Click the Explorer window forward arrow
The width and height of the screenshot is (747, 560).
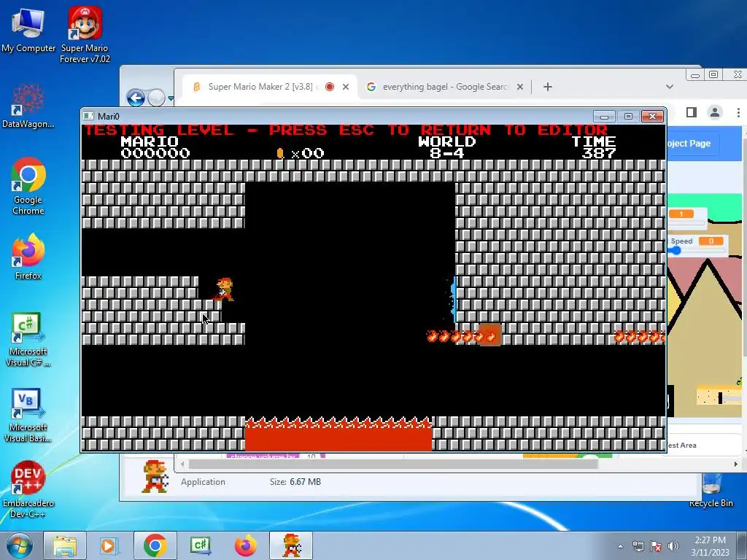(156, 98)
